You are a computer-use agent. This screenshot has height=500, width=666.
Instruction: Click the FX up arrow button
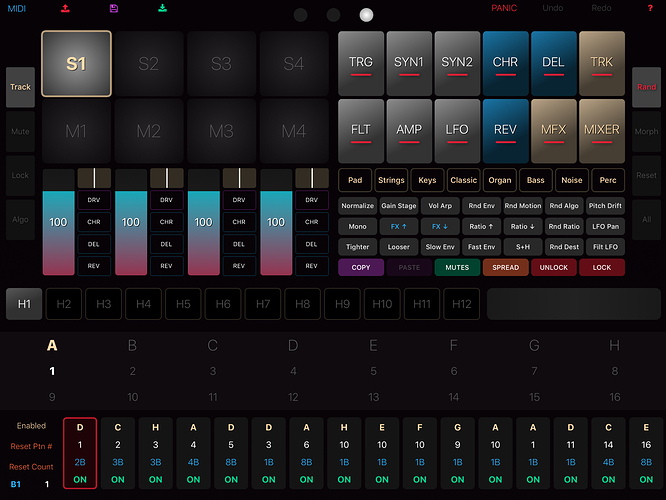(399, 226)
